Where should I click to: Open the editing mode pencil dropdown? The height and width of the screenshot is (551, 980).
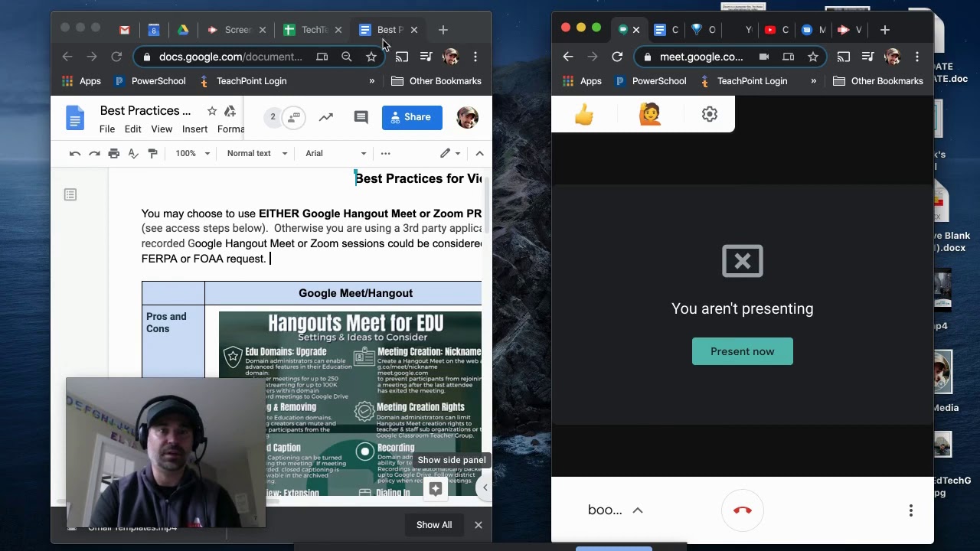pyautogui.click(x=450, y=154)
